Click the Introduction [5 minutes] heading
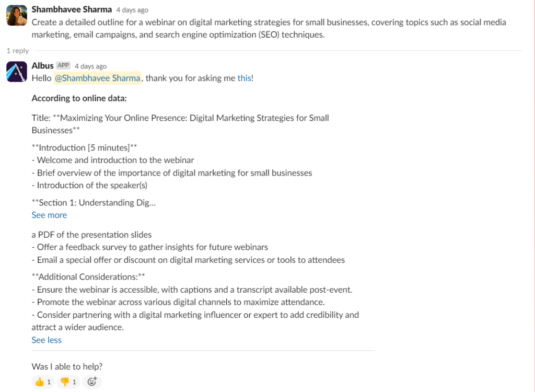 (84, 147)
